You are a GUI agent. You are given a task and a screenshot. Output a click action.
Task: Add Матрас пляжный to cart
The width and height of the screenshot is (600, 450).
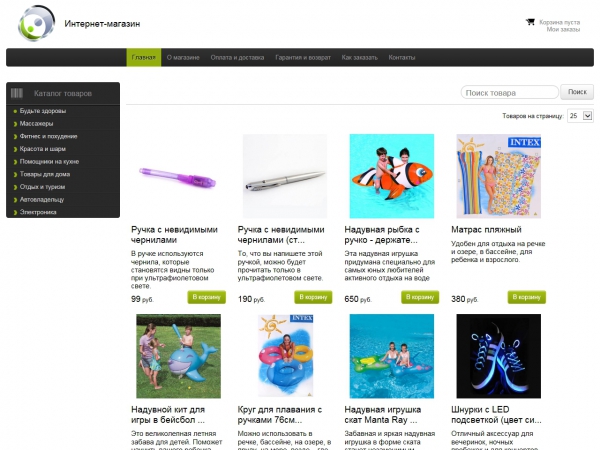pos(527,297)
